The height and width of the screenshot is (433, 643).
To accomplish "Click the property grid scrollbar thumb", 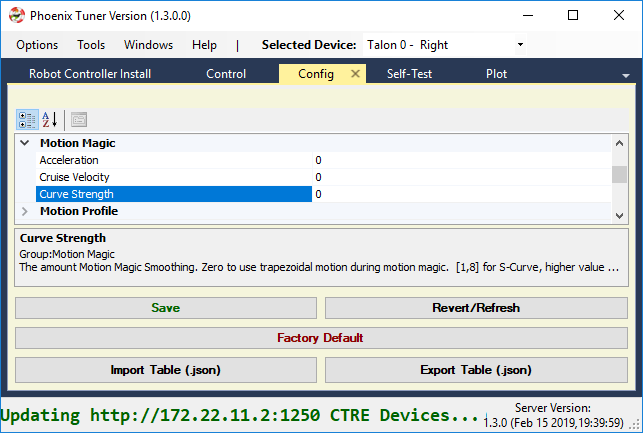I will pos(619,174).
